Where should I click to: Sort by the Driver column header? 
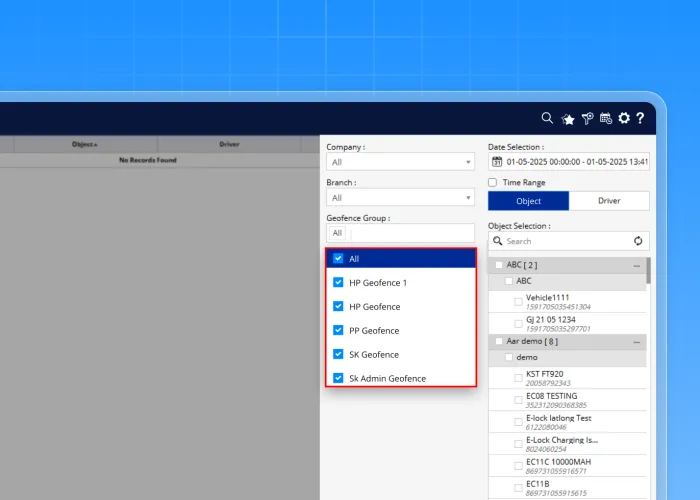229,144
